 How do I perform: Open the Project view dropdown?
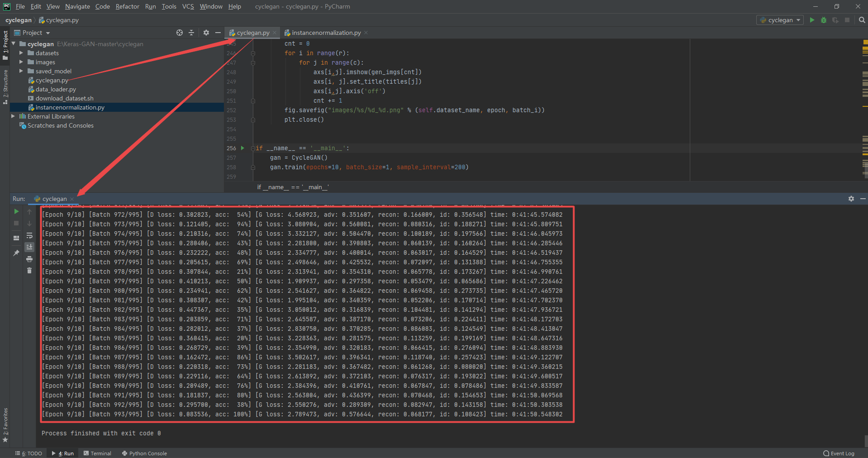[x=32, y=33]
